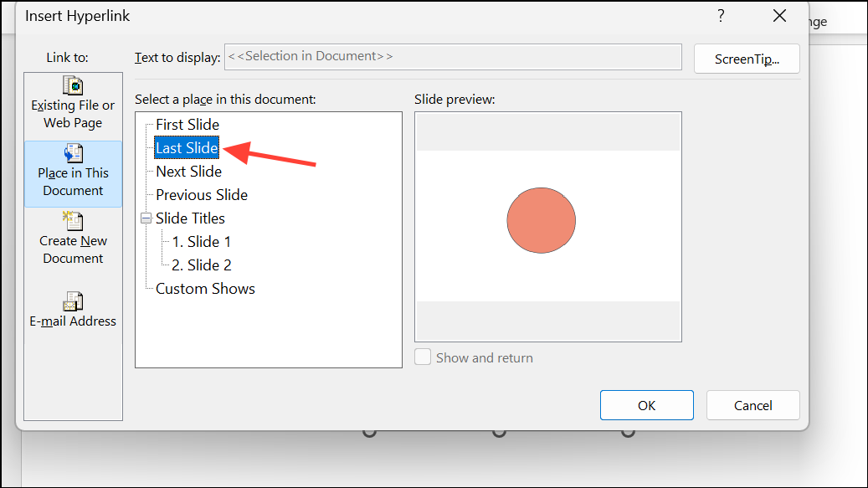Select 2. Slide 2 under Slide Titles
The image size is (868, 488).
click(201, 265)
